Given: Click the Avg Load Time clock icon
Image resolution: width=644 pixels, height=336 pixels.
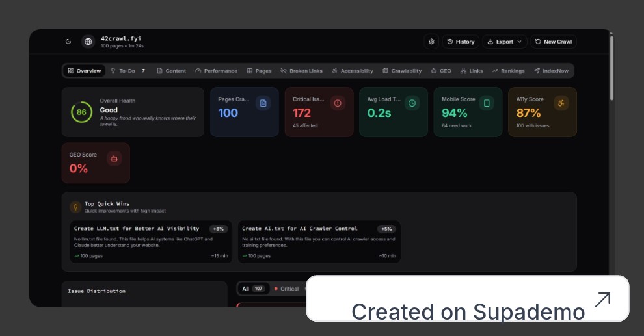Looking at the screenshot, I should (412, 103).
